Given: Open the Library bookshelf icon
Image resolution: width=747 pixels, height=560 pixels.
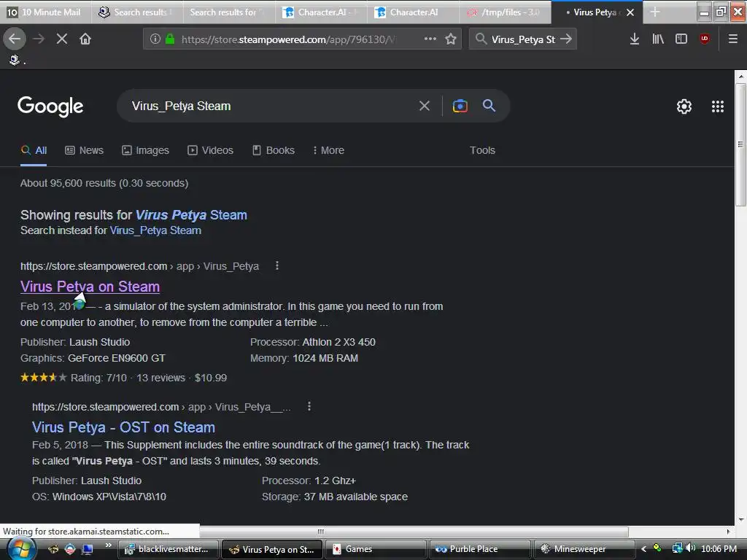Looking at the screenshot, I should coord(658,39).
